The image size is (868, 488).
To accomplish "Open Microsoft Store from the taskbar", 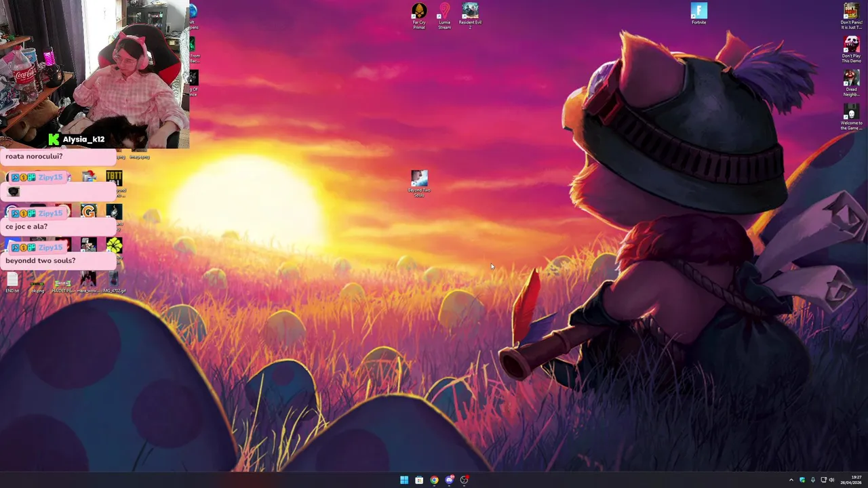I will click(x=419, y=480).
